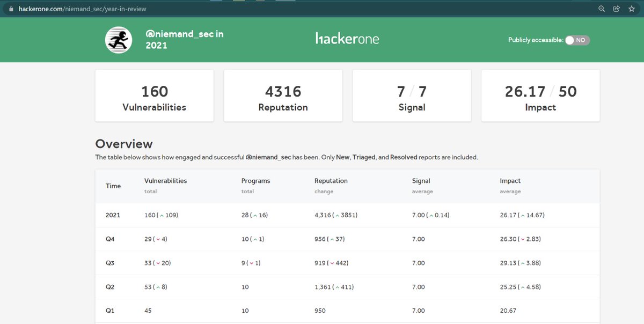The width and height of the screenshot is (644, 324).
Task: Select the Q3 row label
Action: pos(109,263)
